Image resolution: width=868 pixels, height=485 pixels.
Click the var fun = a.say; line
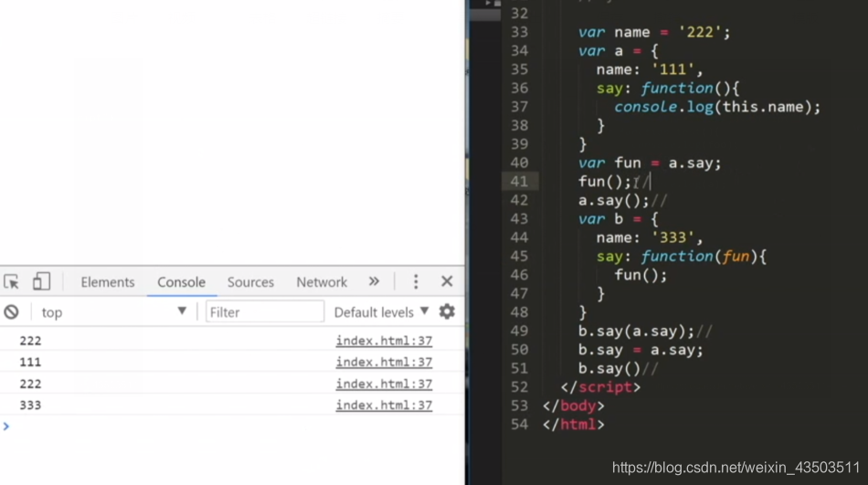tap(650, 163)
